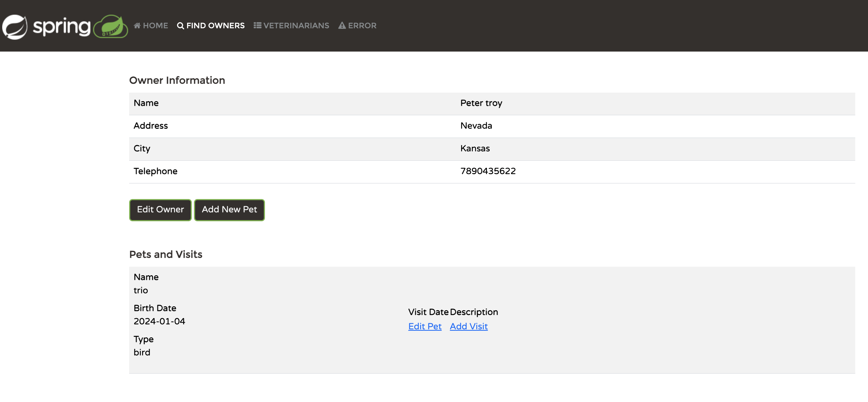
Task: Click the Add New Pet button
Action: (x=229, y=210)
